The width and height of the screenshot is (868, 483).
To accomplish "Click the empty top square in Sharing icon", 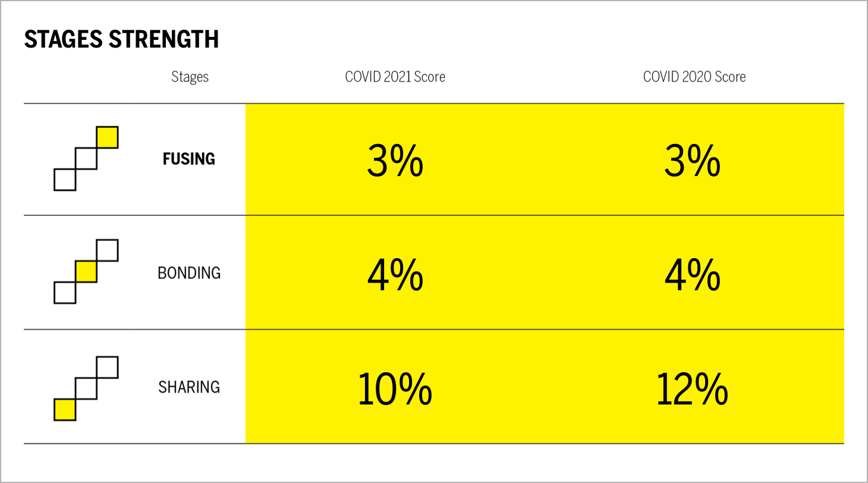I will [107, 367].
